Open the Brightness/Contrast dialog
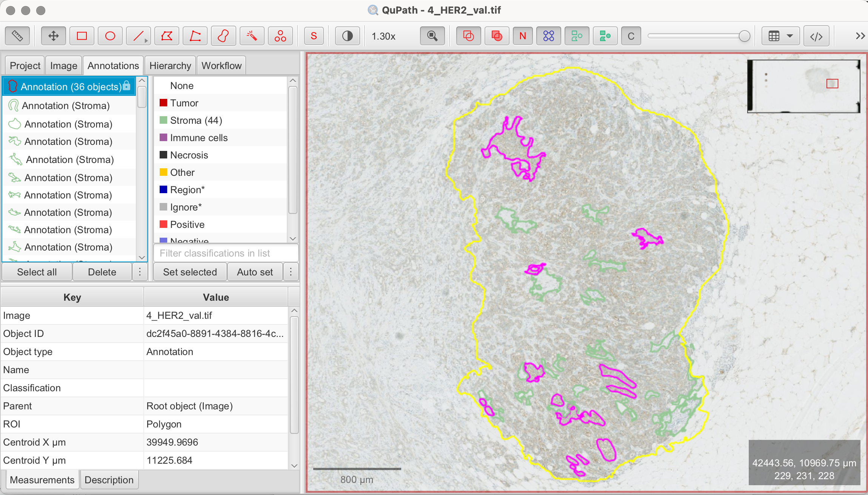Image resolution: width=868 pixels, height=495 pixels. [x=347, y=36]
